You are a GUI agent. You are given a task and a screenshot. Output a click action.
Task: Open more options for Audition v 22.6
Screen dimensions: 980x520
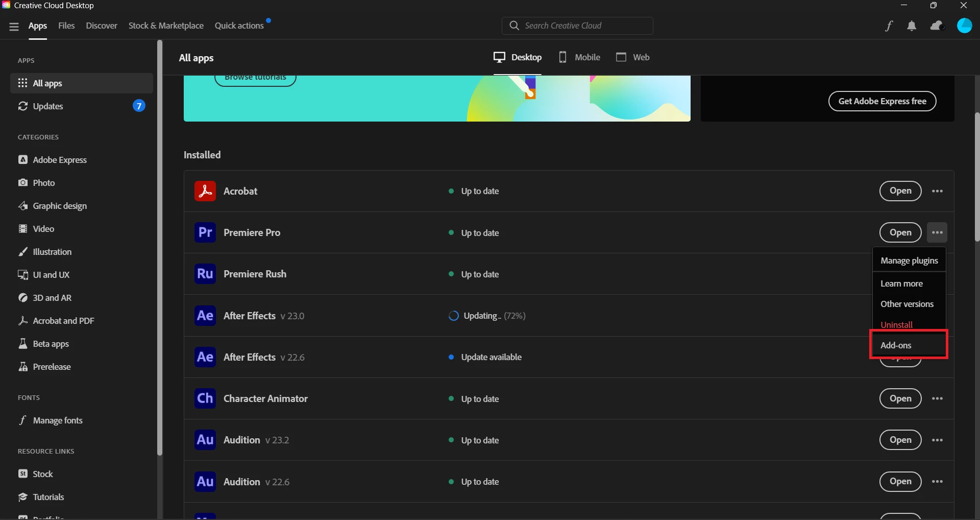(937, 482)
